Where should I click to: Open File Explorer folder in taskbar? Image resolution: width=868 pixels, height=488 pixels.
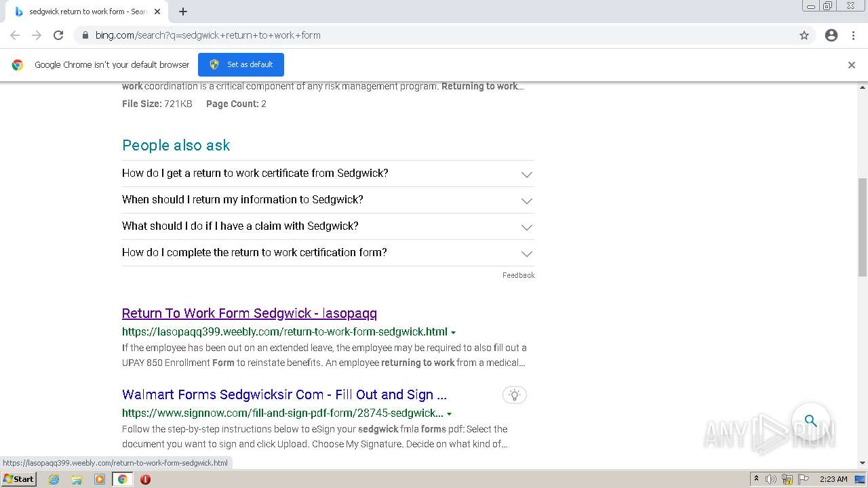[77, 479]
